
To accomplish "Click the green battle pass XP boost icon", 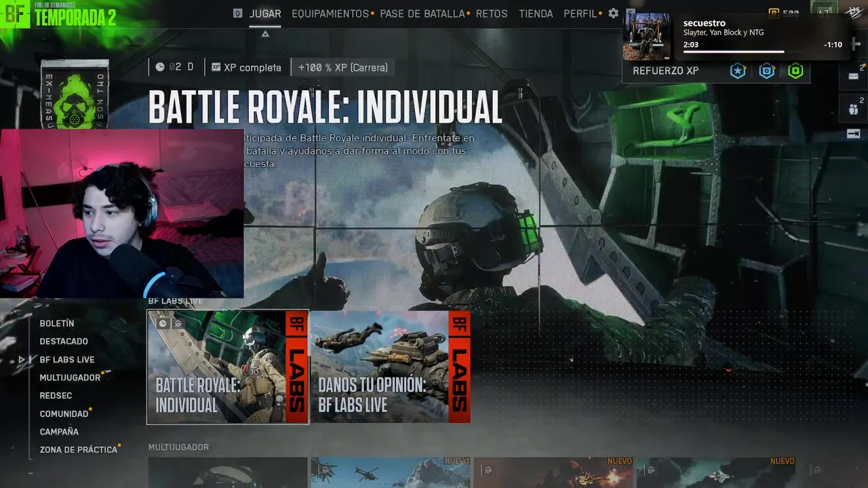I will point(795,71).
